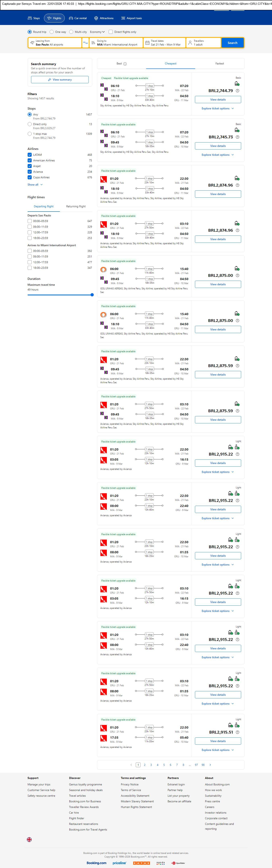The width and height of the screenshot is (272, 868).
Task: Switch to the Returning flight tab
Action: click(x=76, y=206)
